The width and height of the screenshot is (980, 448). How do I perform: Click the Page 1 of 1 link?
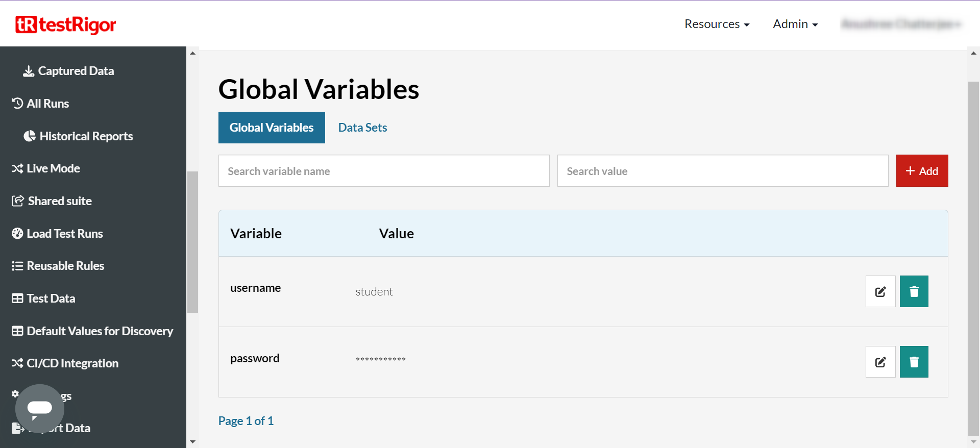pyautogui.click(x=246, y=421)
